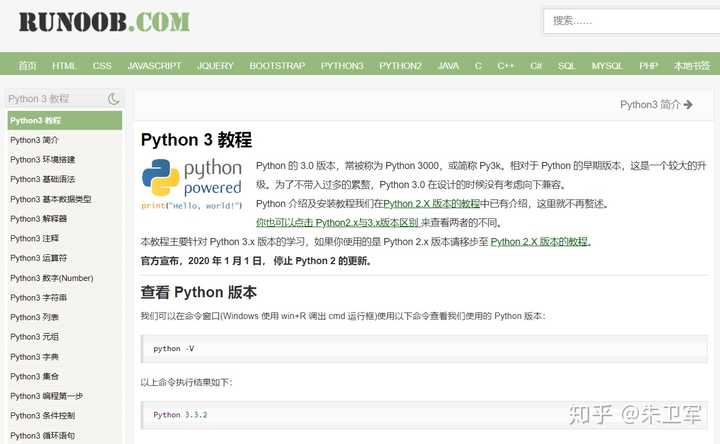Viewport: 720px width, 444px height.
Task: Open PYTHON2 in the navigation bar
Action: pyautogui.click(x=400, y=66)
